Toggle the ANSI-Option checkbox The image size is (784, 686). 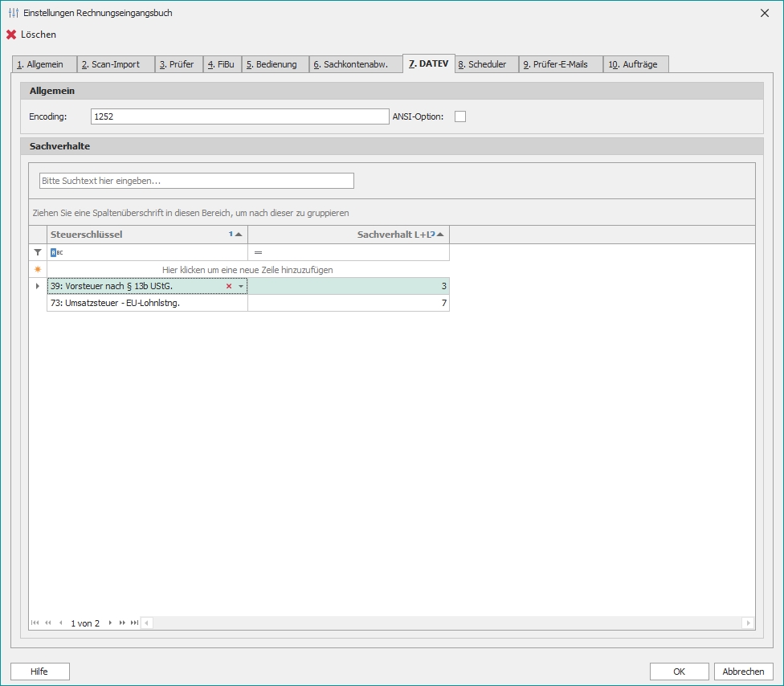(460, 116)
